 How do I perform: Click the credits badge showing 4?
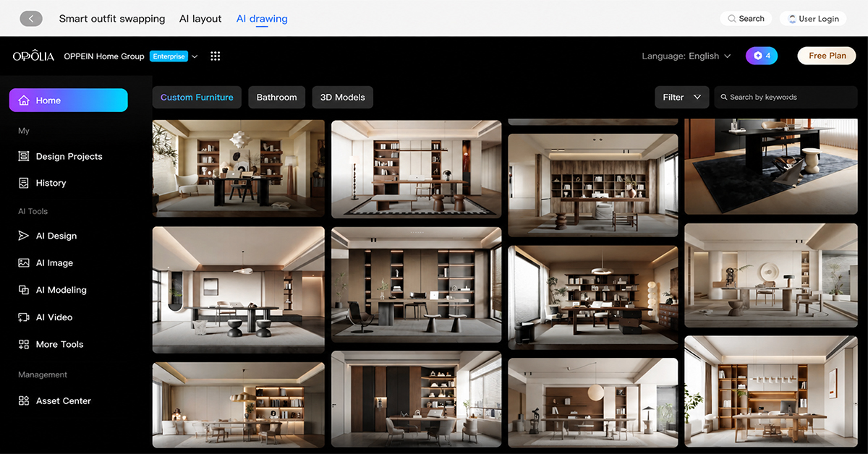pyautogui.click(x=762, y=56)
